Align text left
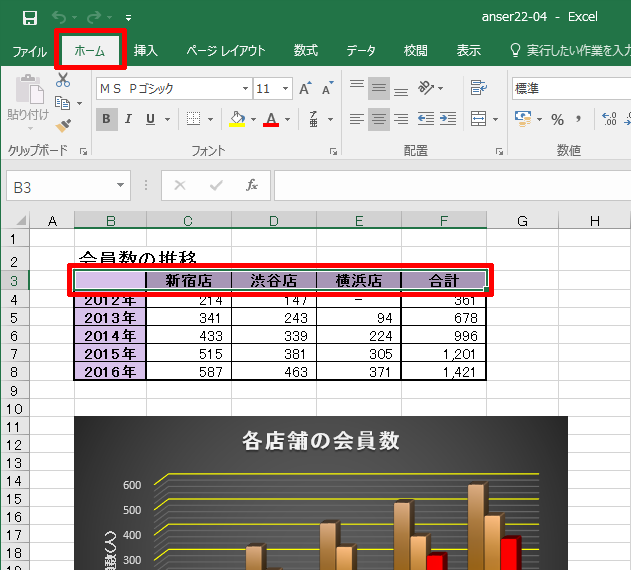 pyautogui.click(x=357, y=119)
